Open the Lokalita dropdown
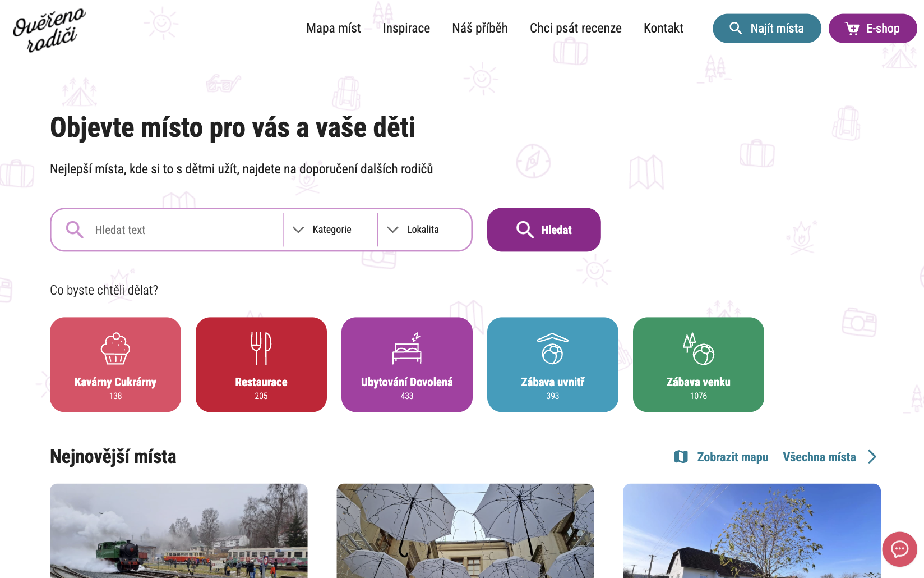The width and height of the screenshot is (924, 578). pos(423,230)
